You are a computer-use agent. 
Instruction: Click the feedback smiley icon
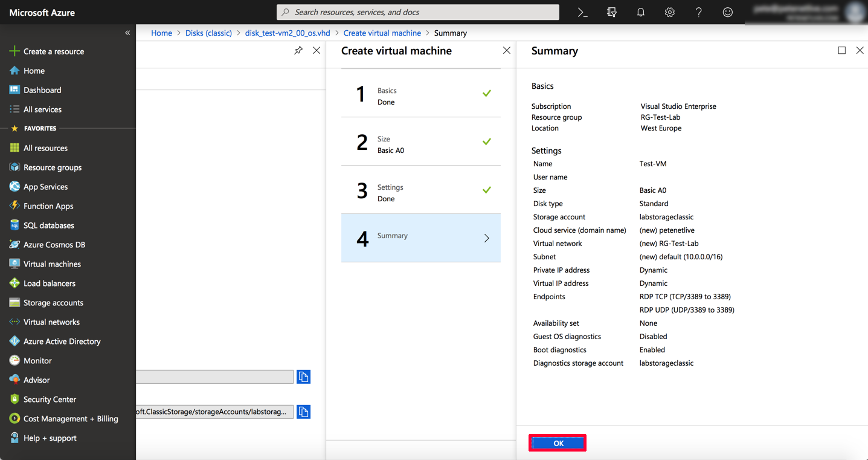[x=727, y=12]
